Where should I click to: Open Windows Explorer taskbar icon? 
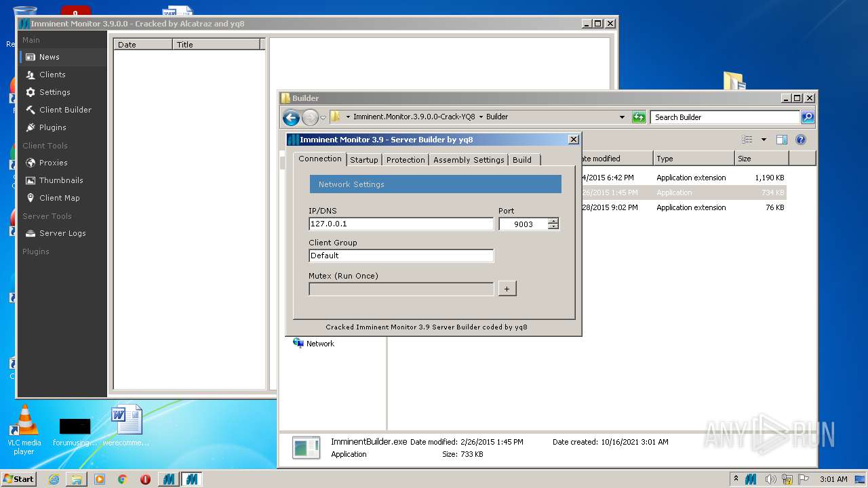pos(76,479)
